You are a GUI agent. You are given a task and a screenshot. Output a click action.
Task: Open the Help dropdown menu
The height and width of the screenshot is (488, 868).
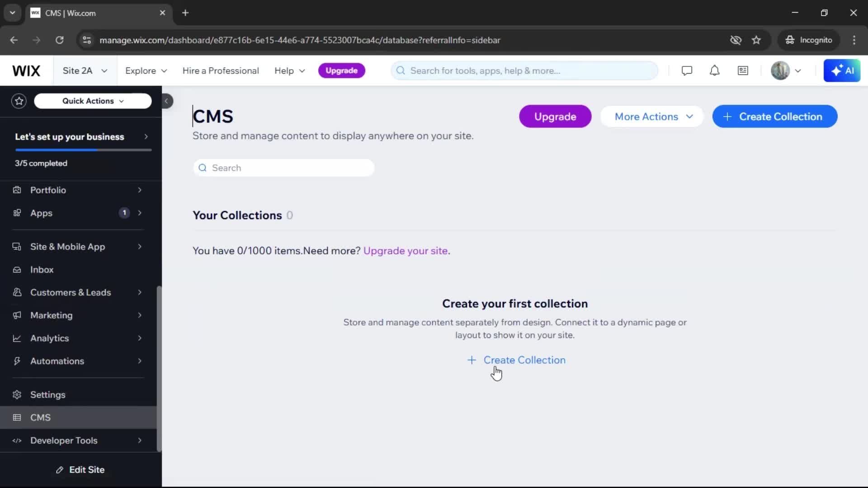[290, 71]
